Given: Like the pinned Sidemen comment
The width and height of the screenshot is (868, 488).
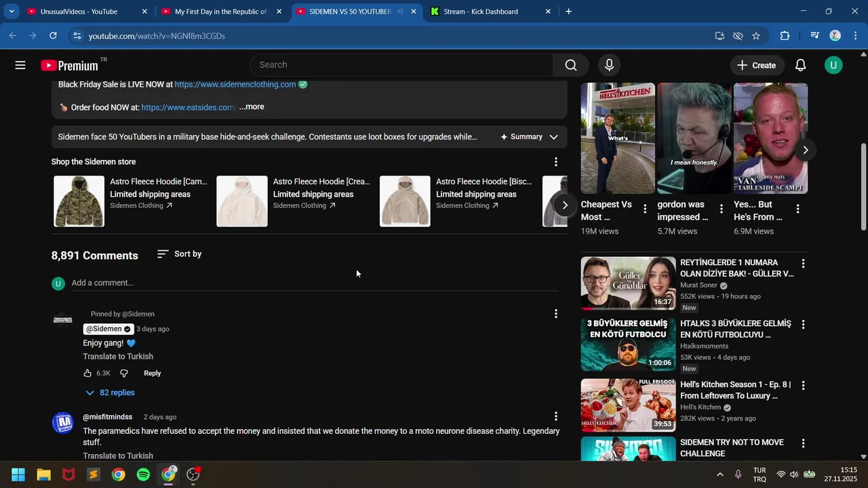Looking at the screenshot, I should click(87, 373).
